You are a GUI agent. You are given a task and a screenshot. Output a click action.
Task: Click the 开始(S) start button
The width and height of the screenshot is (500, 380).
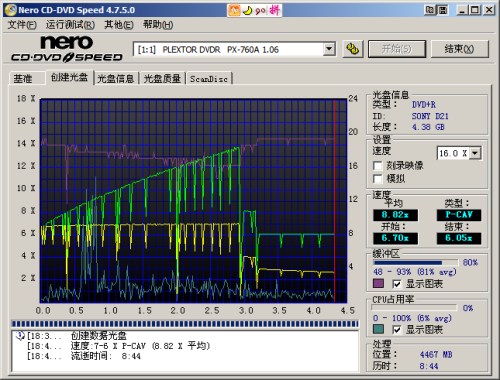397,49
